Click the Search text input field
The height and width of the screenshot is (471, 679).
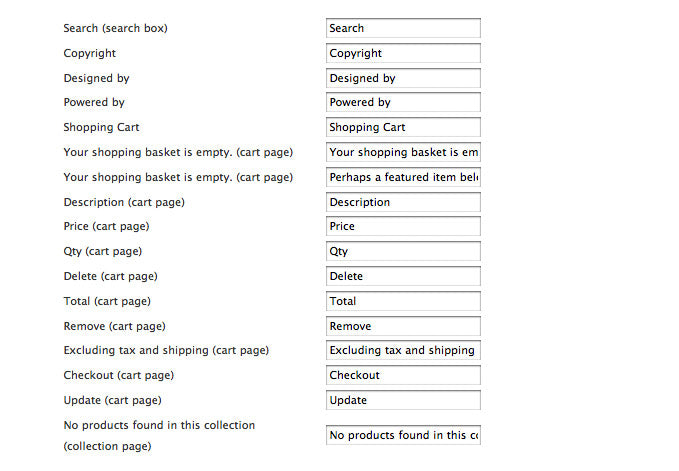[x=403, y=28]
